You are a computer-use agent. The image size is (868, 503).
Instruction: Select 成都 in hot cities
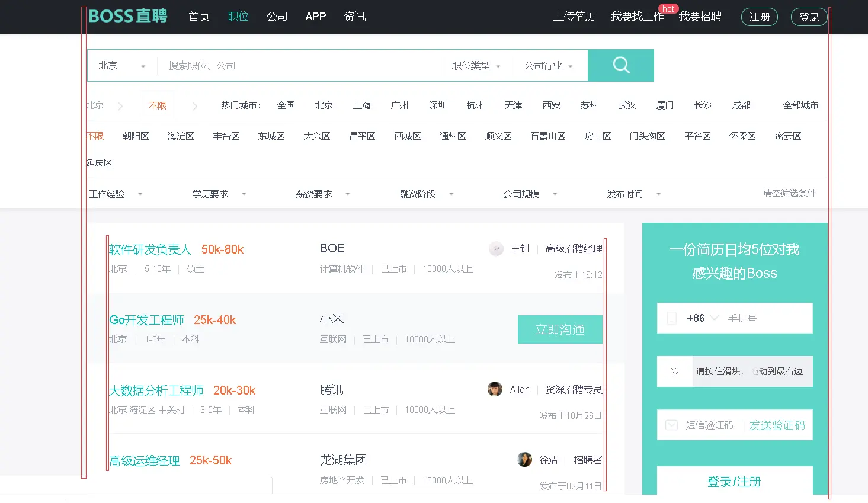click(x=741, y=105)
